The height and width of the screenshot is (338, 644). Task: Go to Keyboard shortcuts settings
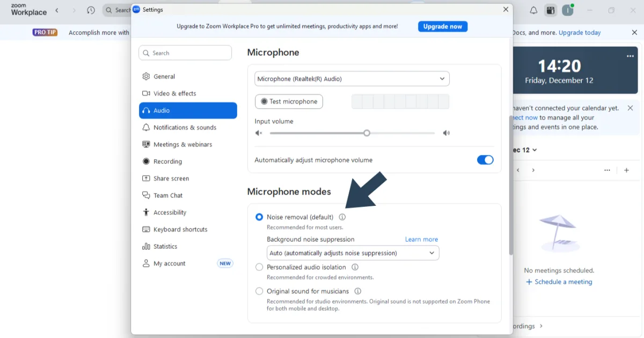[x=180, y=229]
